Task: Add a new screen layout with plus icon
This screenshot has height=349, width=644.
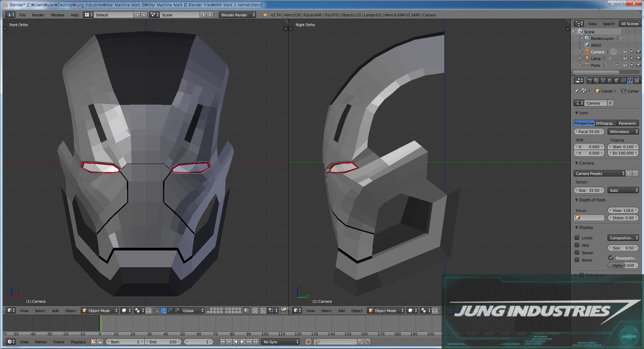Action: 137,15
